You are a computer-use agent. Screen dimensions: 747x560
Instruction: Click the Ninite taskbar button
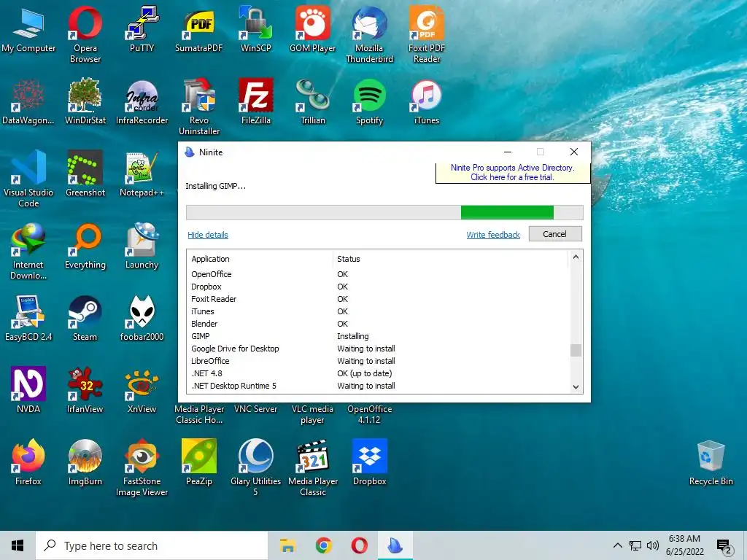pyautogui.click(x=395, y=545)
